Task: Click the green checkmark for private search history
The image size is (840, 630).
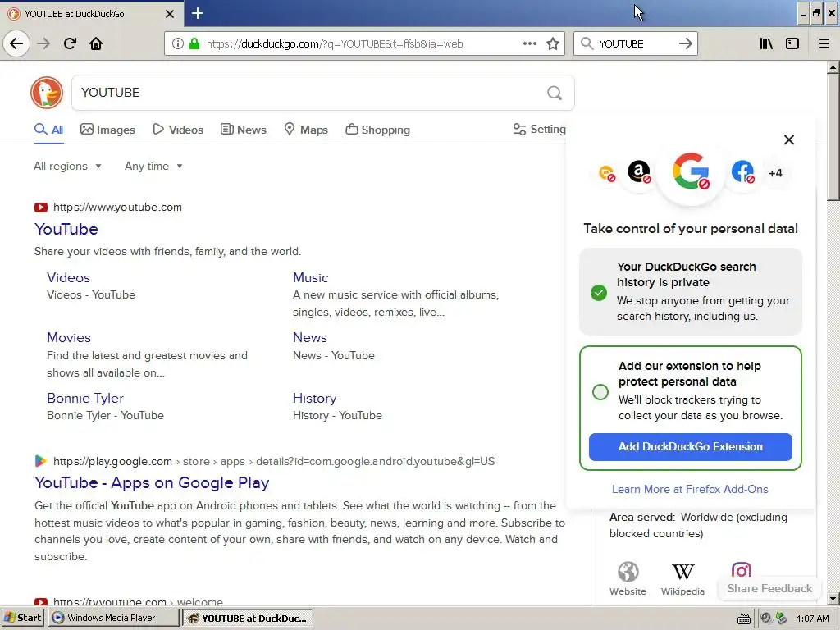Action: [598, 293]
